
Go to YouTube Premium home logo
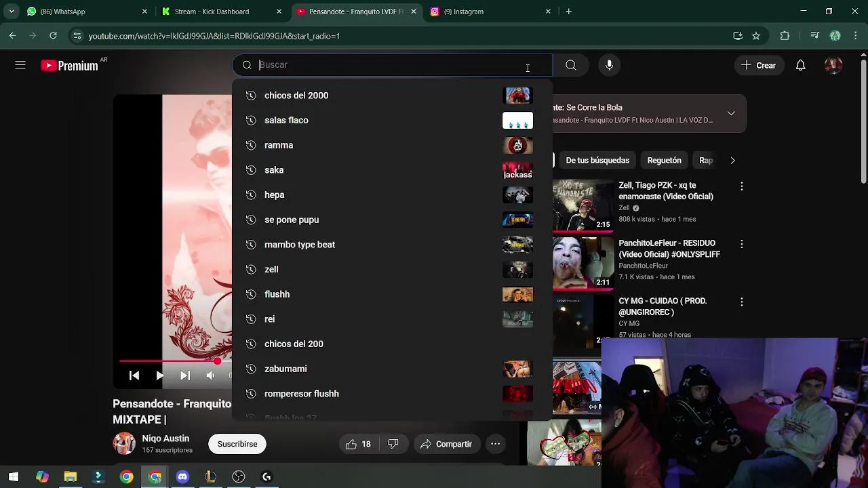click(70, 66)
